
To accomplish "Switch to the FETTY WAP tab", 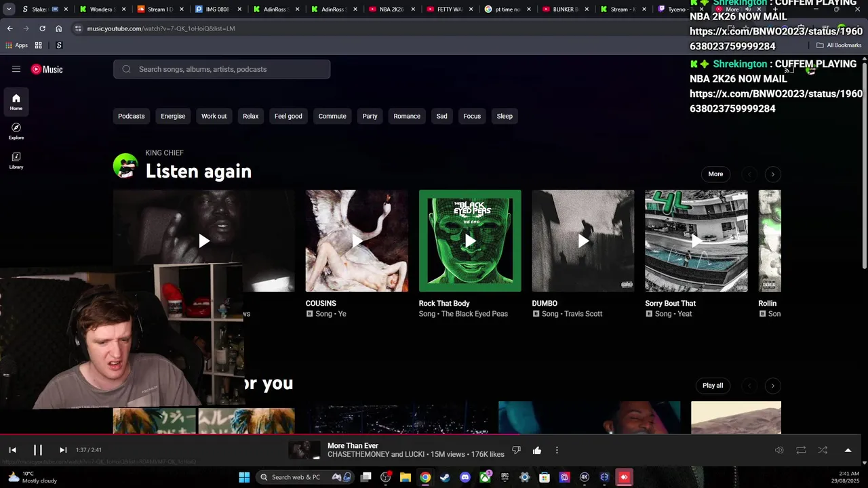I will [x=449, y=9].
